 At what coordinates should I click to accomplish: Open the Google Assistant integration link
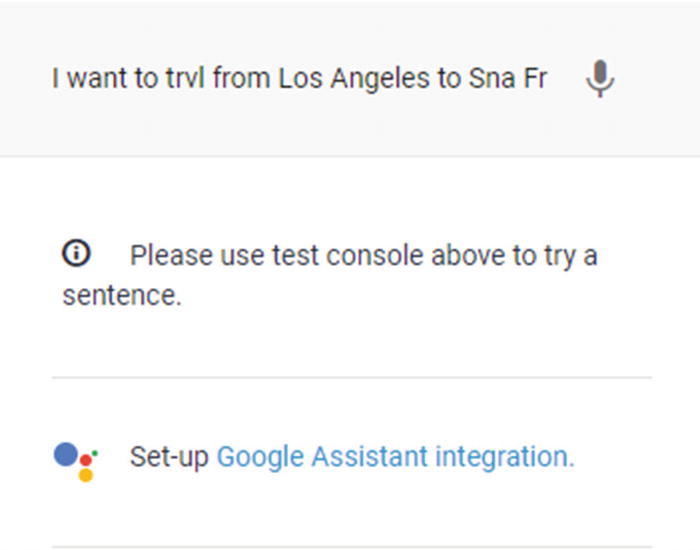coord(395,457)
